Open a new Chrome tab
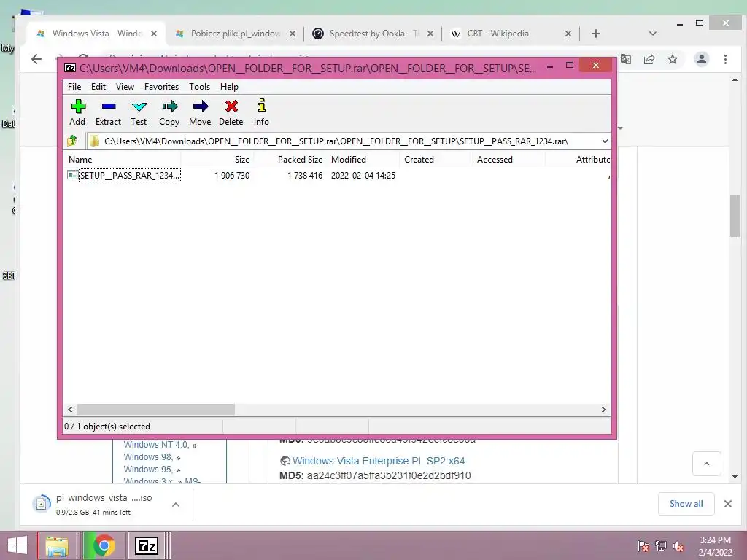The width and height of the screenshot is (747, 560). 596,34
